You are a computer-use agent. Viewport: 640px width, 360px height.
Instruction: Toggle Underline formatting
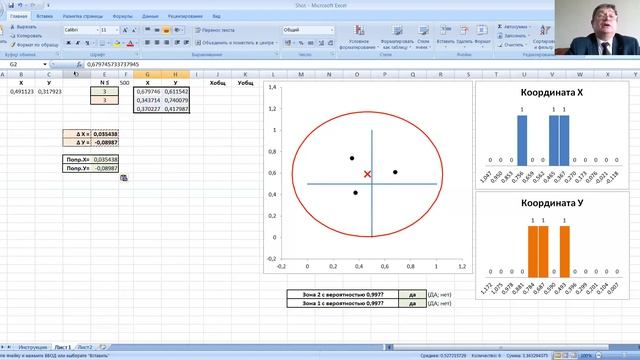[87, 43]
